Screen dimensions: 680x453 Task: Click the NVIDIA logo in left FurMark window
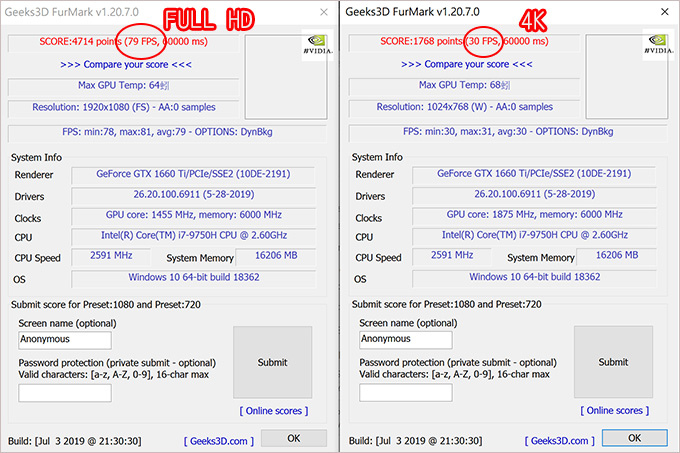tap(317, 44)
